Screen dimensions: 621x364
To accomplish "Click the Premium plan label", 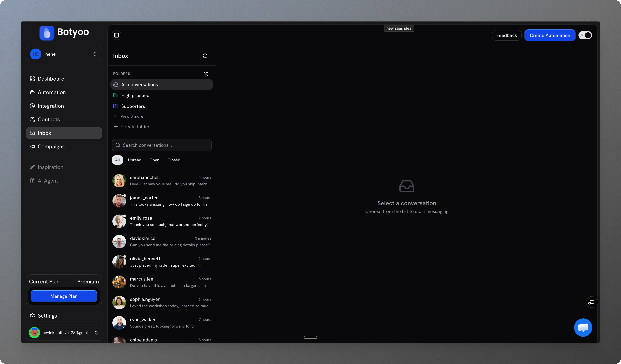I will (88, 282).
